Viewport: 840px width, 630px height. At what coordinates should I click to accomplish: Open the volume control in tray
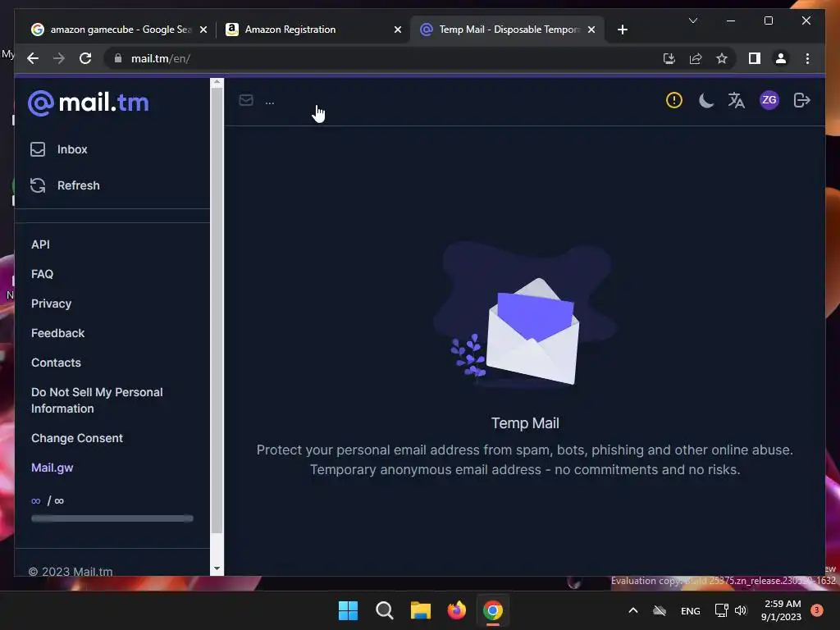(741, 610)
